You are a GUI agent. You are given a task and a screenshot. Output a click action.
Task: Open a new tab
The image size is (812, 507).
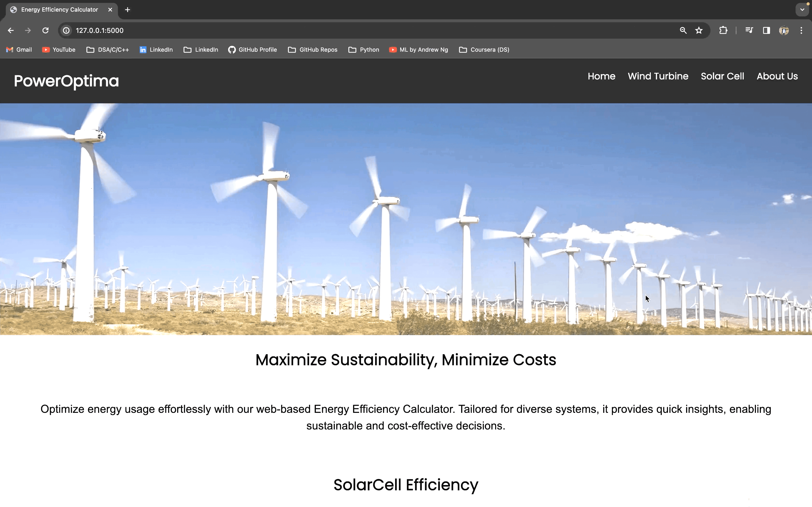point(128,10)
